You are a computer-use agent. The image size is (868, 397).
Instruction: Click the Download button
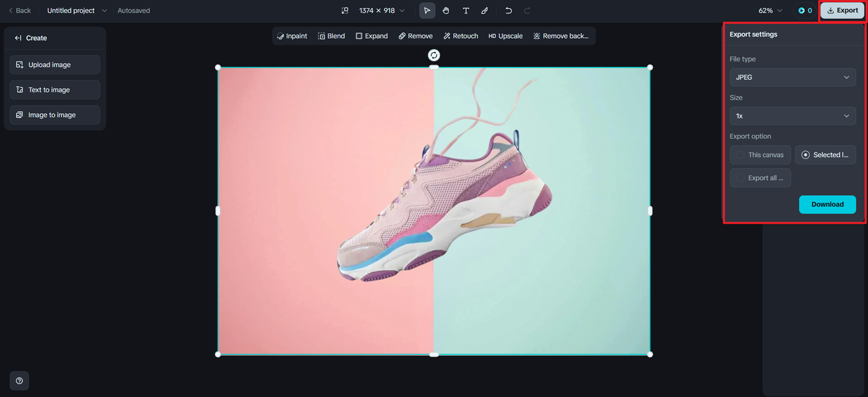tap(827, 205)
